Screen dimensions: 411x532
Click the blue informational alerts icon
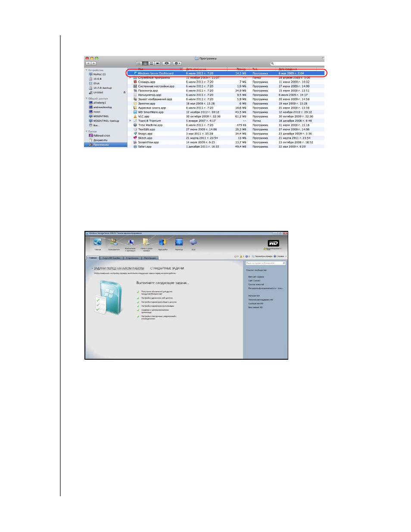tap(246, 256)
